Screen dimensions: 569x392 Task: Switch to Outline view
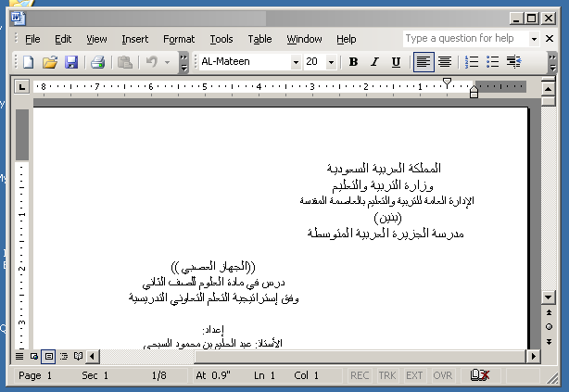pyautogui.click(x=64, y=357)
